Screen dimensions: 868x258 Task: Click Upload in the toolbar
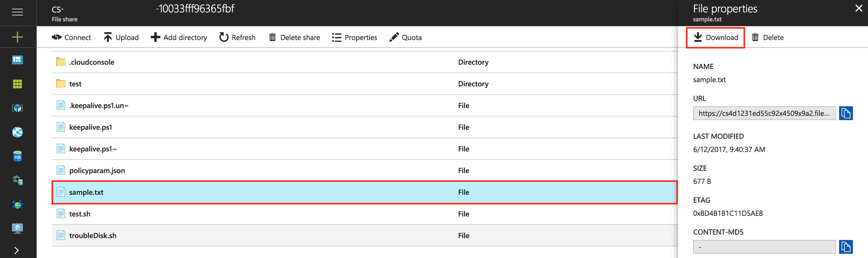click(x=121, y=37)
